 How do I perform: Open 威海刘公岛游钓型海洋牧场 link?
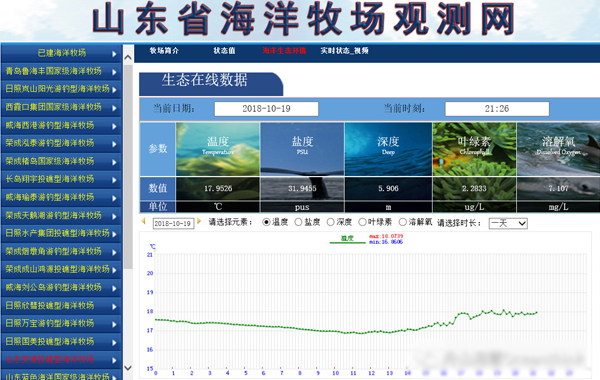click(54, 287)
